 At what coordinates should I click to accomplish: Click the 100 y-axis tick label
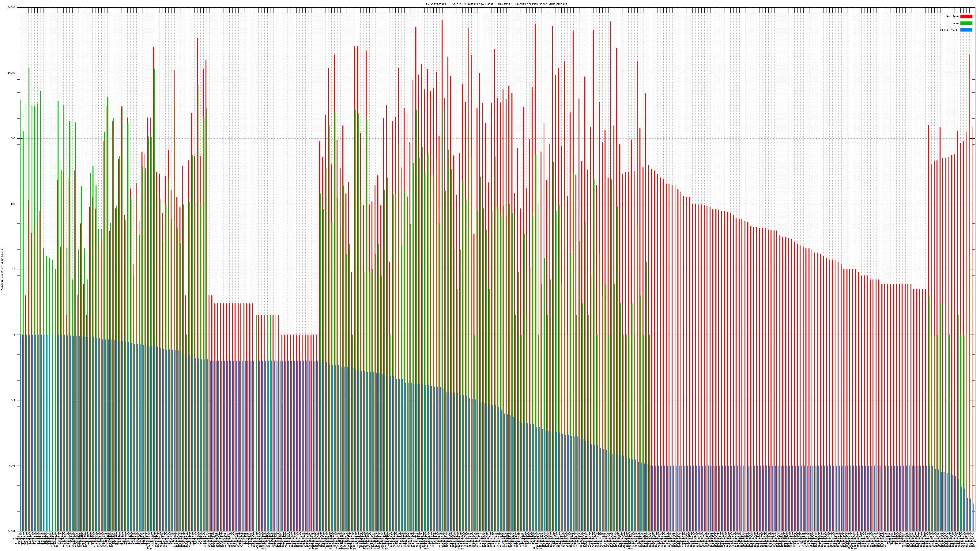[x=13, y=204]
